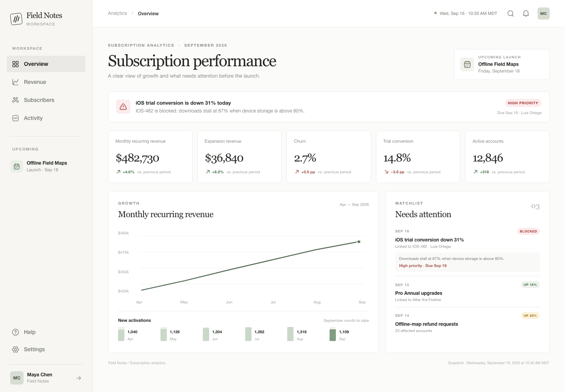Screen dimensions: 565x392
Task: Click the Activity icon in sidebar
Action: tap(16, 118)
